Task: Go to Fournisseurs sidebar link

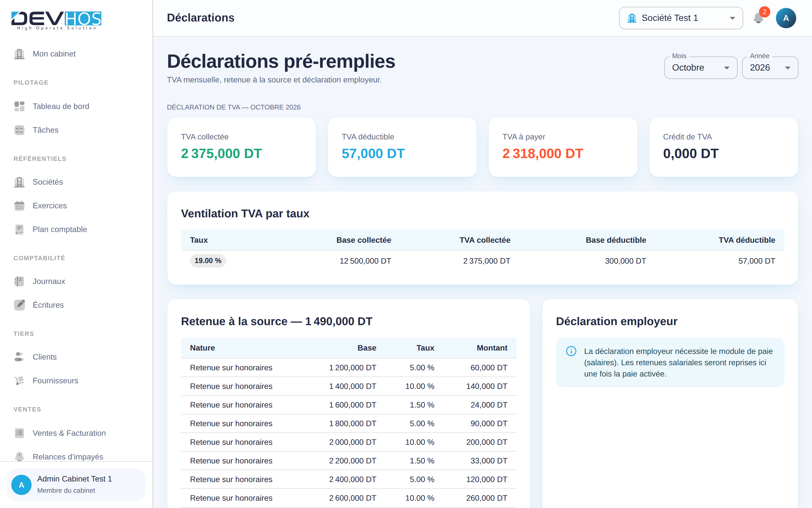Action: point(76,381)
